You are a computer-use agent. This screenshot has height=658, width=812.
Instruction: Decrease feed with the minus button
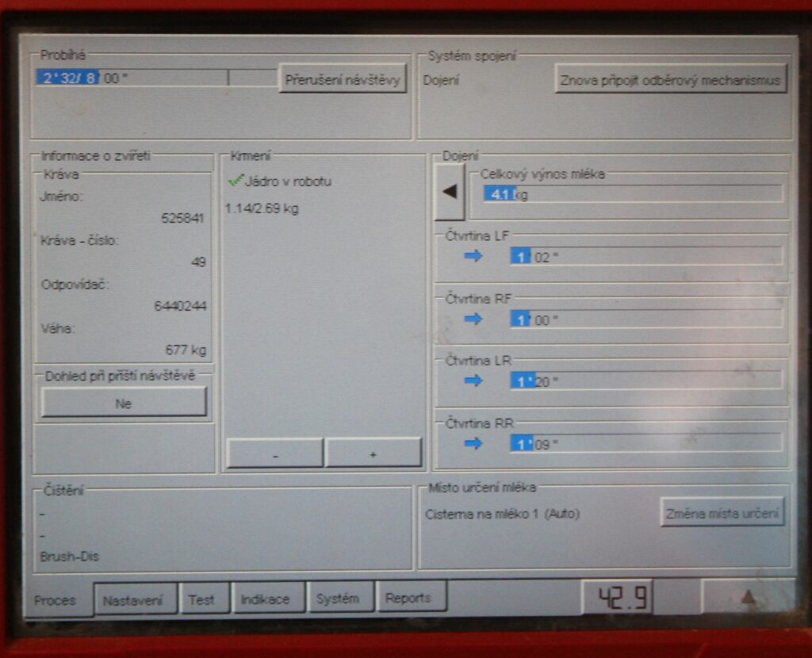[274, 453]
